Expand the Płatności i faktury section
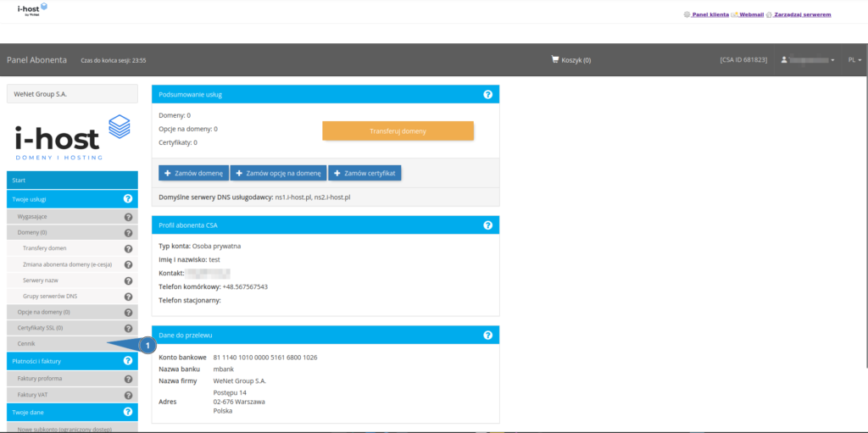This screenshot has height=433, width=868. (x=42, y=361)
